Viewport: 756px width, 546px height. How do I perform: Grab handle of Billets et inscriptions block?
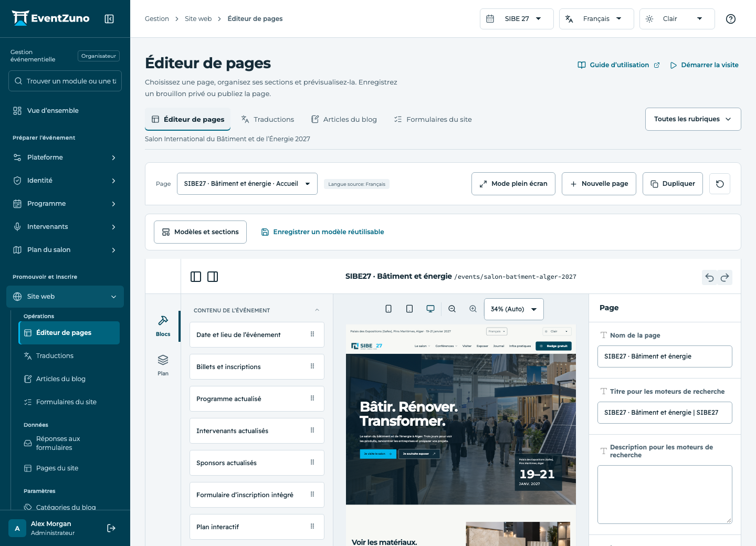point(312,366)
